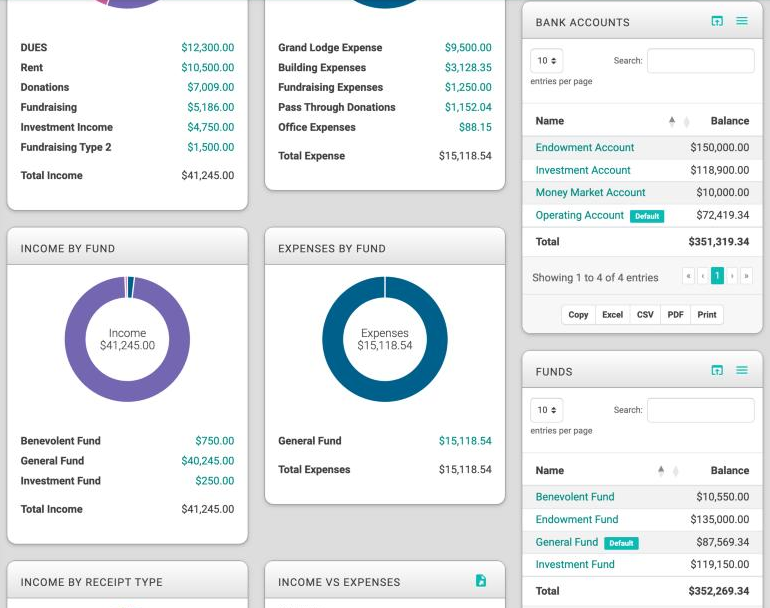Click Benevolent Fund income amount $750.00

pos(215,441)
